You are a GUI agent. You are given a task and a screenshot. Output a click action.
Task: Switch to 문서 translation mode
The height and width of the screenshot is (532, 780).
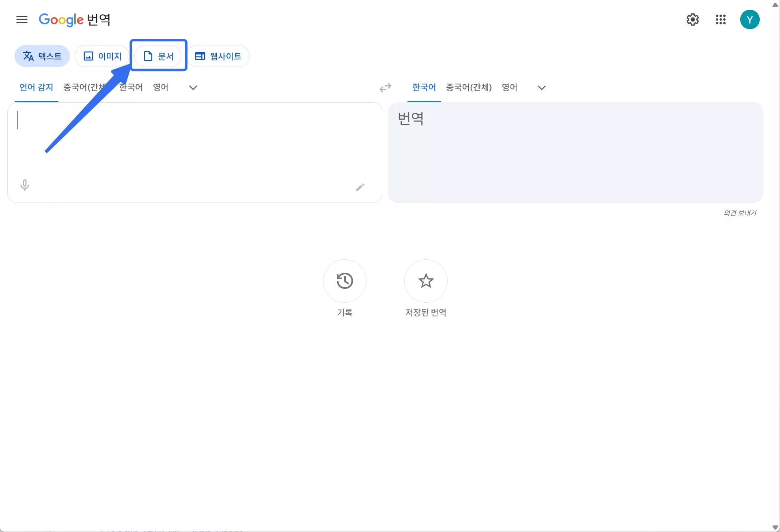158,56
